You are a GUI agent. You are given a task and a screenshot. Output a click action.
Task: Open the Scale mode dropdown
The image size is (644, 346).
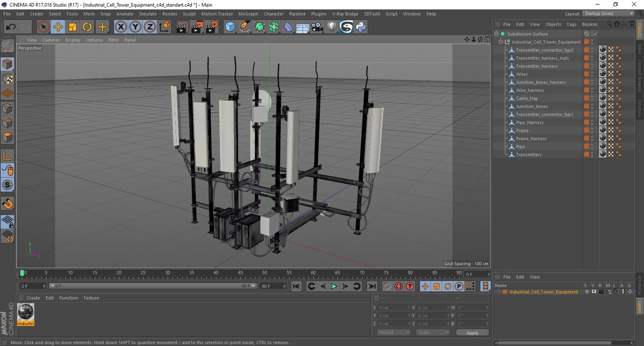433,333
